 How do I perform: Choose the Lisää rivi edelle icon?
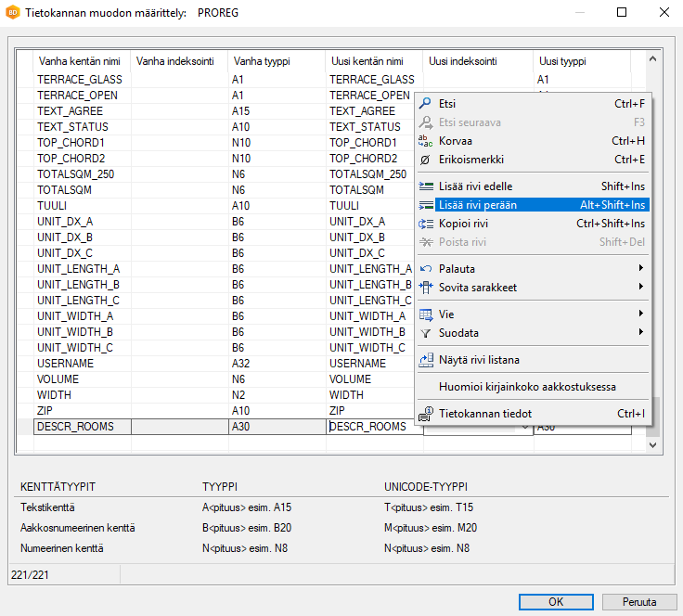coord(426,186)
